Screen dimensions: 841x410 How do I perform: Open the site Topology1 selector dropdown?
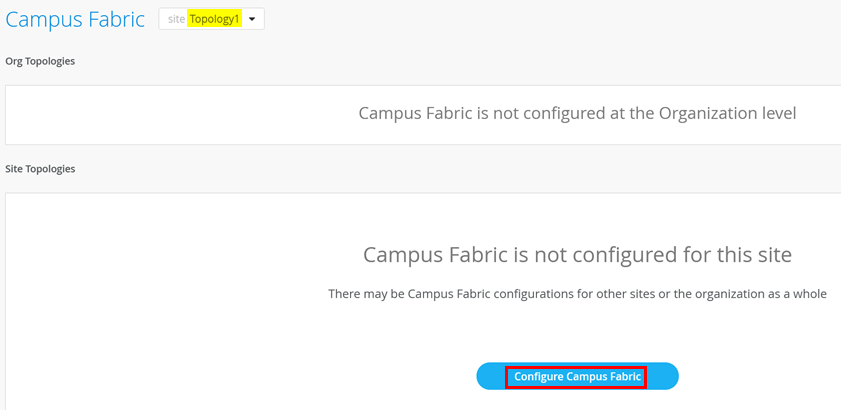[x=211, y=19]
